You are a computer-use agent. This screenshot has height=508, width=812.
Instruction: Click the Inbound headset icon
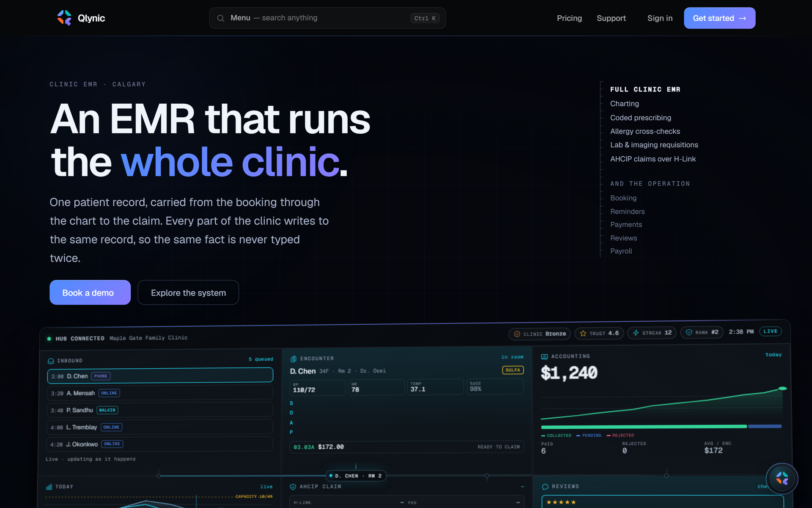[51, 361]
